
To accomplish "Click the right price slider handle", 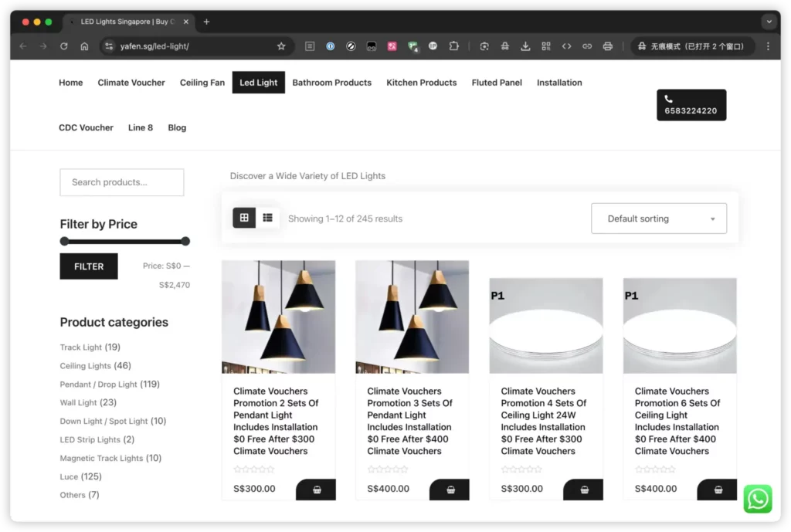I will tap(185, 241).
